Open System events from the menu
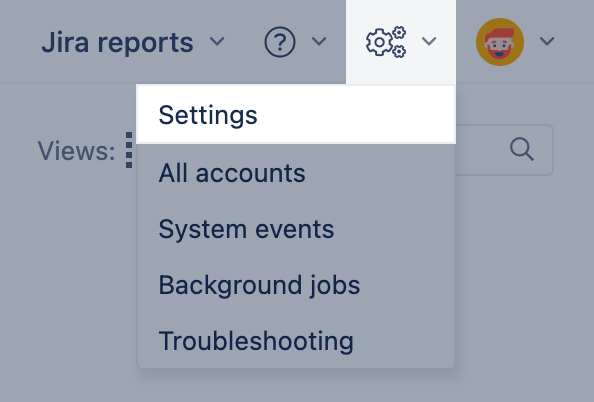Viewport: 594px width, 402px height. coord(296,229)
